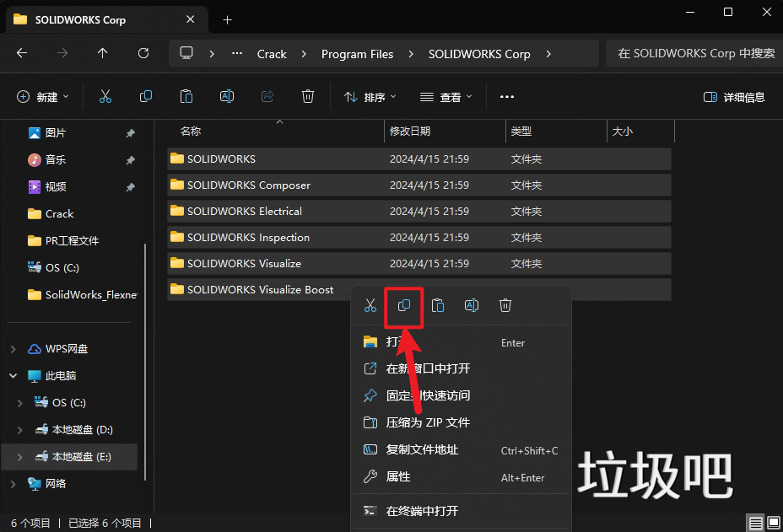Click the 详细信息 details pane button
Viewport: 783px width, 532px height.
[x=733, y=96]
